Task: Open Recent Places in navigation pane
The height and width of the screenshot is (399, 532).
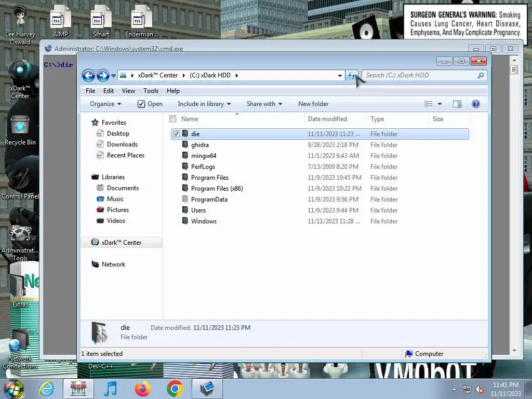Action: tap(126, 155)
